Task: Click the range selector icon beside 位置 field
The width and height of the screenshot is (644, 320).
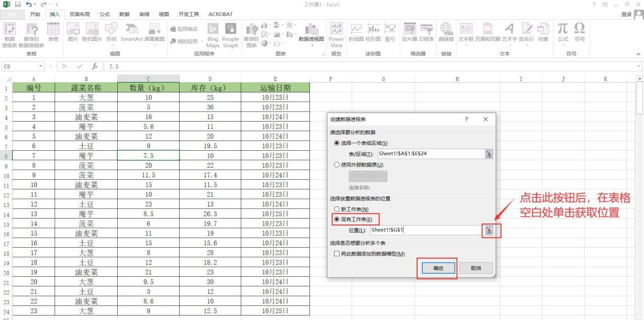Action: point(489,230)
